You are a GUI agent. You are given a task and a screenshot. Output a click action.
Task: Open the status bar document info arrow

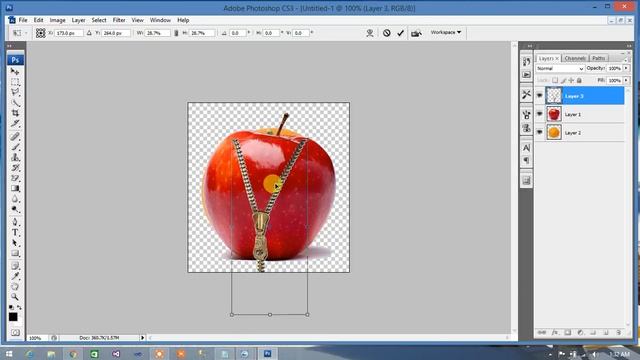(x=142, y=338)
